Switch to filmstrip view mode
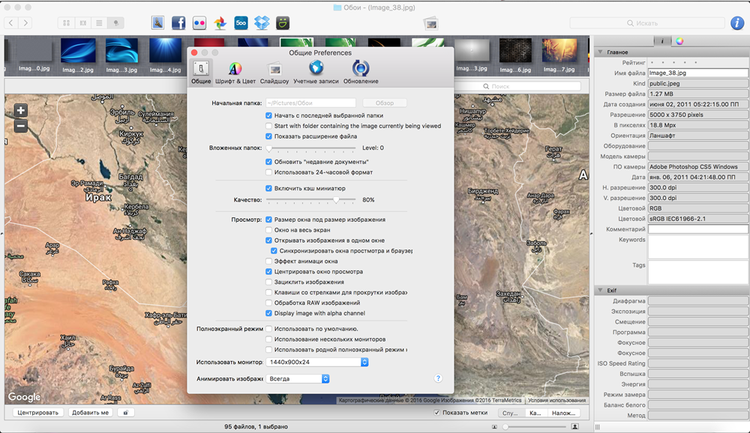 (x=83, y=22)
